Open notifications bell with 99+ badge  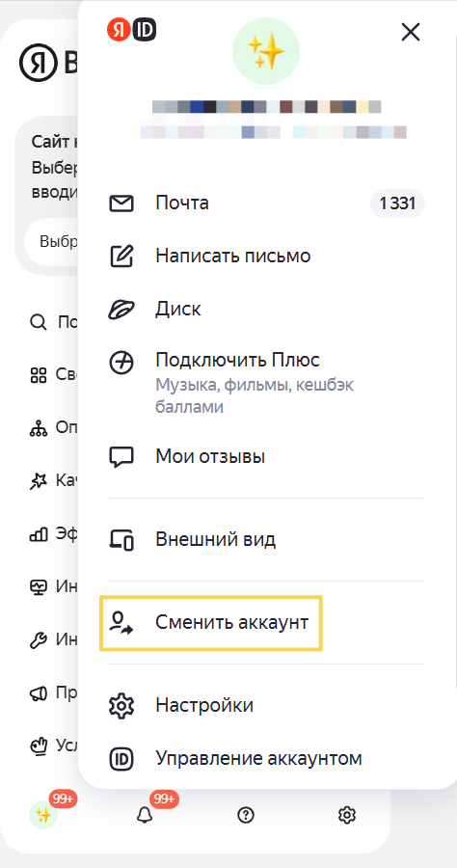coord(145,814)
